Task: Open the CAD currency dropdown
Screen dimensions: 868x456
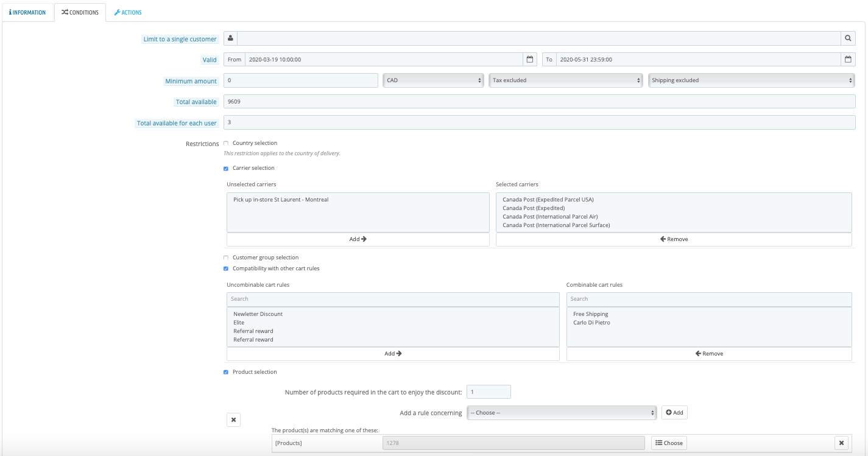Action: [x=434, y=80]
